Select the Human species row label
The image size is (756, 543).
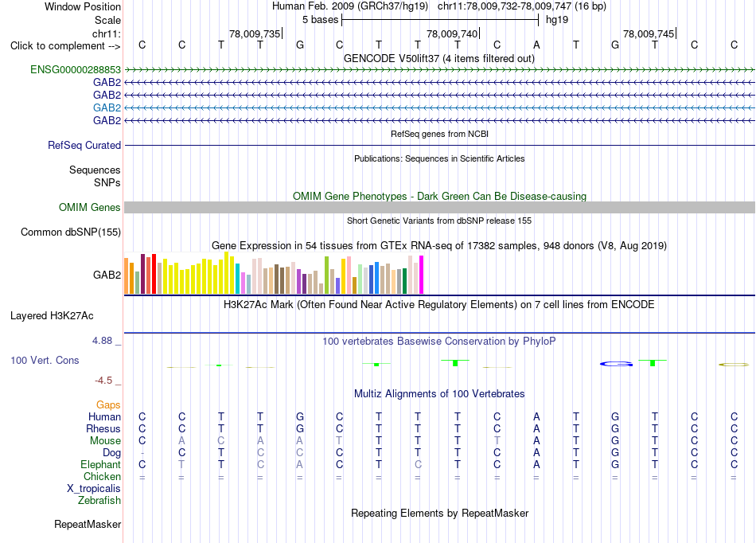(104, 416)
